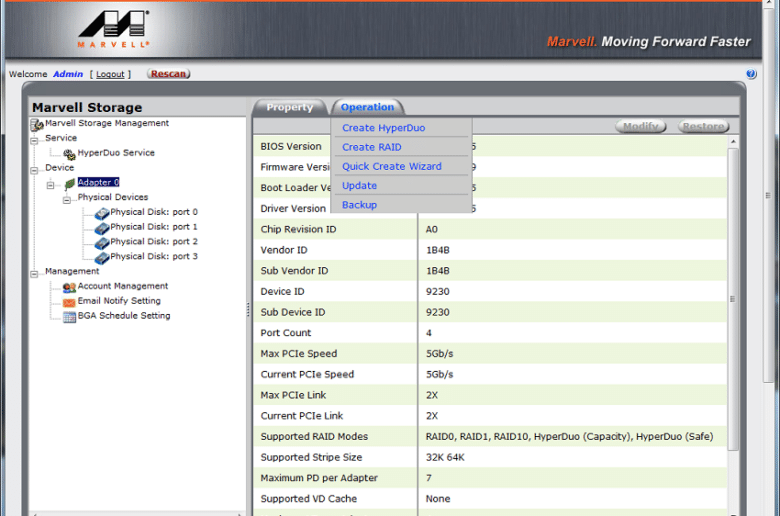Viewport: 780px width, 516px height.
Task: Click the BGA Schedule Setting calendar icon
Action: coord(69,317)
